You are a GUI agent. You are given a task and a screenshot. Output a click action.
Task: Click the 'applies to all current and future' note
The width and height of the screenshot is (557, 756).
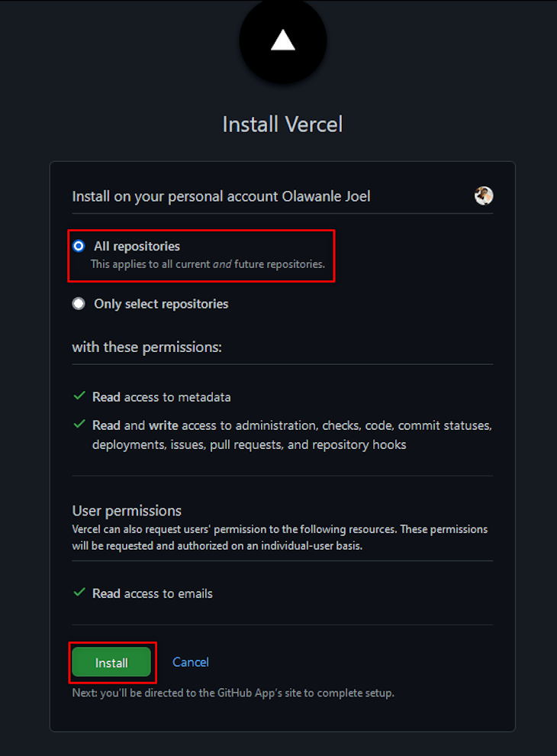(208, 264)
